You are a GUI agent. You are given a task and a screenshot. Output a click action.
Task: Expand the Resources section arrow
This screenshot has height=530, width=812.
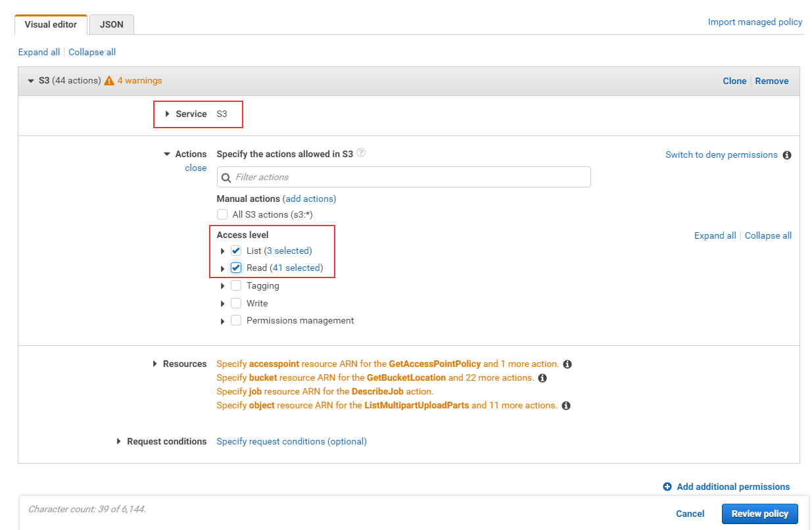tap(155, 364)
